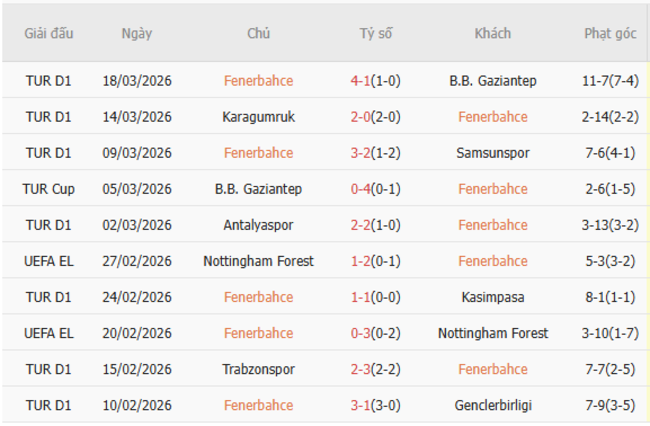Click the Antalyaspor team name
650x426 pixels.
tap(258, 225)
